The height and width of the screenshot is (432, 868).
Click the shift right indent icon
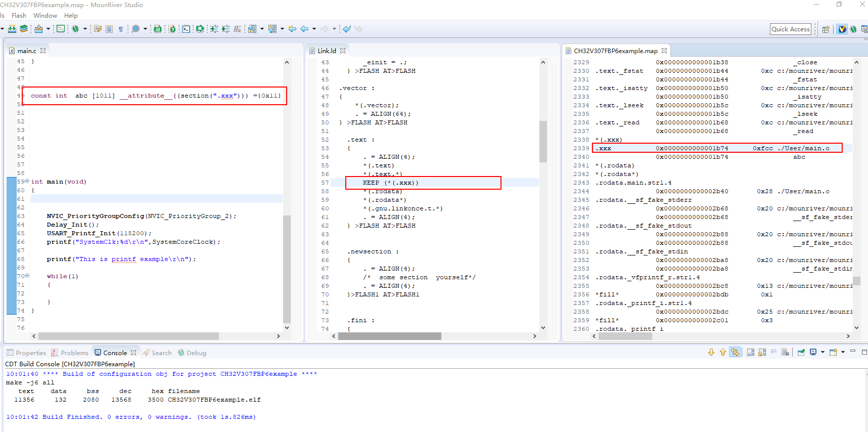click(x=214, y=29)
